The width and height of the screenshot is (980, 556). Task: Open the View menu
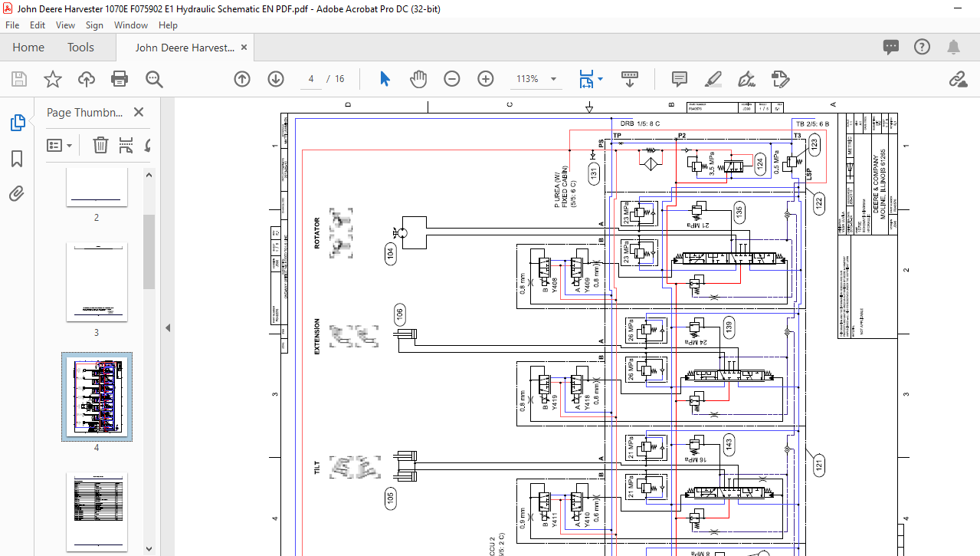click(x=66, y=25)
